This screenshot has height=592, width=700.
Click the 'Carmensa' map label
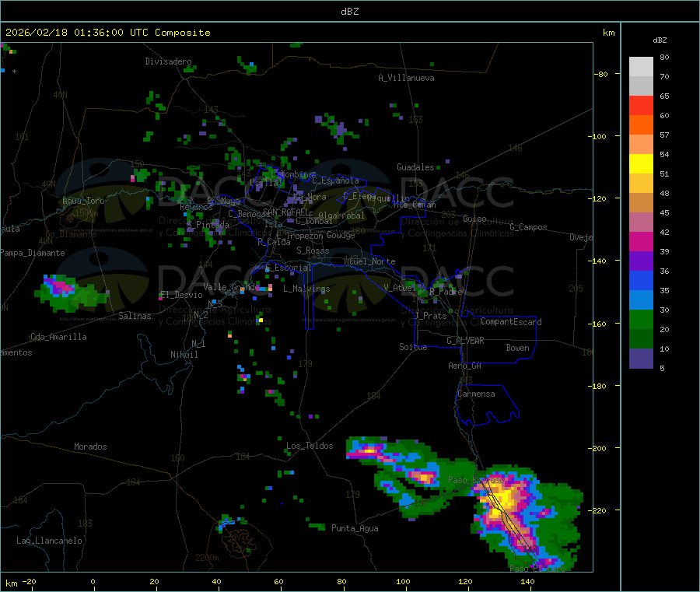(x=476, y=394)
